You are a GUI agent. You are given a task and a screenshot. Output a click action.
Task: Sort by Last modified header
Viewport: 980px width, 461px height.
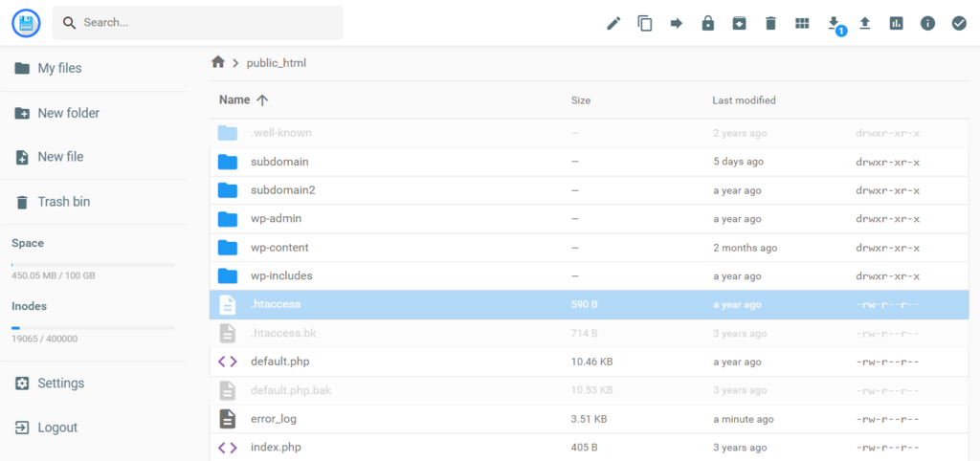tap(744, 99)
